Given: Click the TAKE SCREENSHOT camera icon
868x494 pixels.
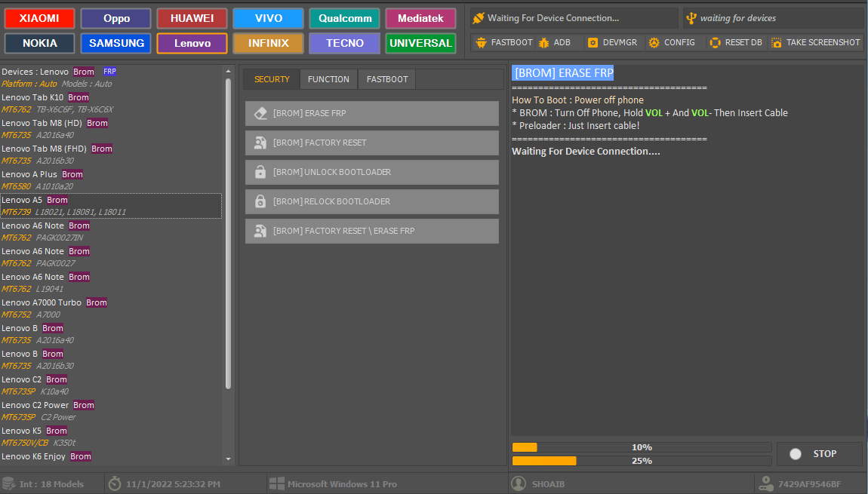Looking at the screenshot, I should pyautogui.click(x=776, y=43).
